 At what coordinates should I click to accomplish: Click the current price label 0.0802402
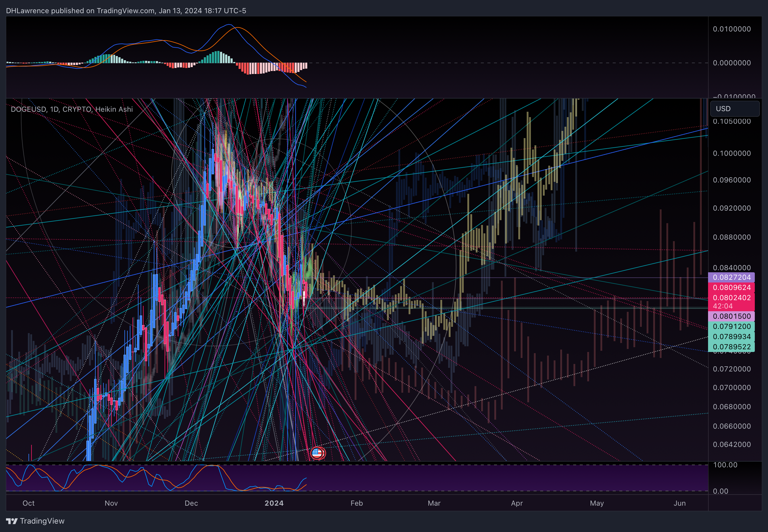coord(731,298)
